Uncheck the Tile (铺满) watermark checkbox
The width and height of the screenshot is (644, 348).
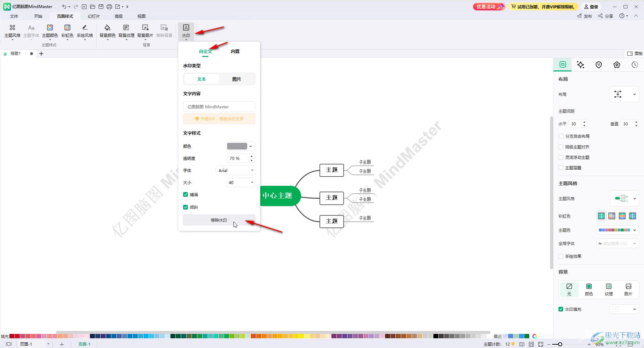[185, 194]
